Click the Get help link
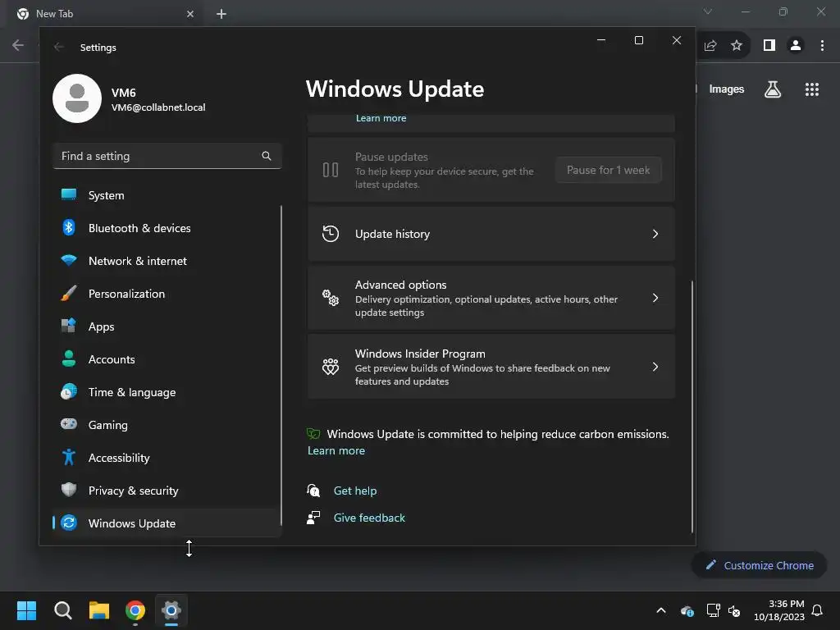Viewport: 840px width, 630px height. (x=355, y=491)
